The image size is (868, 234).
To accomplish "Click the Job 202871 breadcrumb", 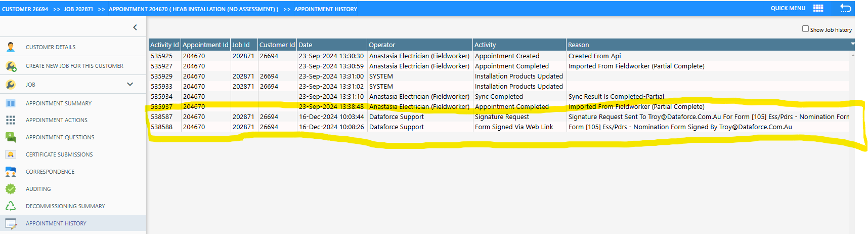I will click(78, 9).
